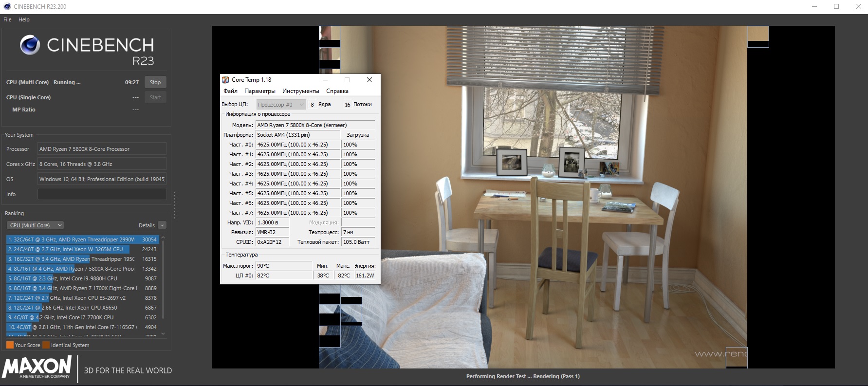The width and height of the screenshot is (868, 386).
Task: Click the 38°C minimum temperature value
Action: [323, 276]
